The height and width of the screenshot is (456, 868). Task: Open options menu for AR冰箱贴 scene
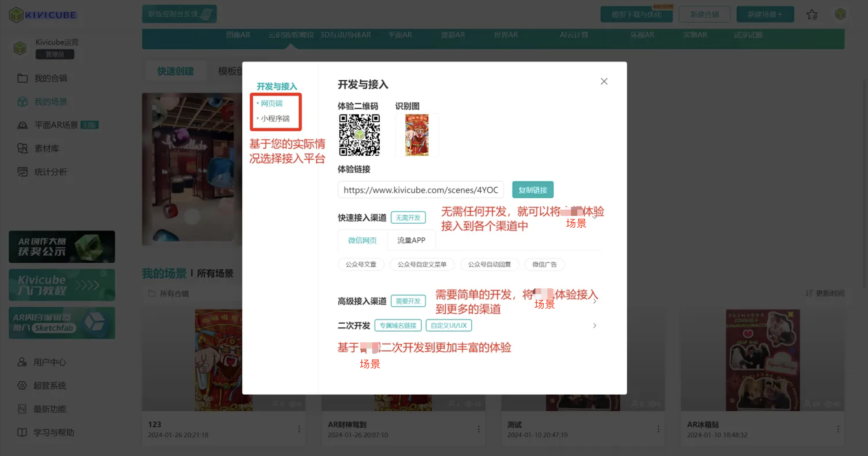(x=838, y=429)
